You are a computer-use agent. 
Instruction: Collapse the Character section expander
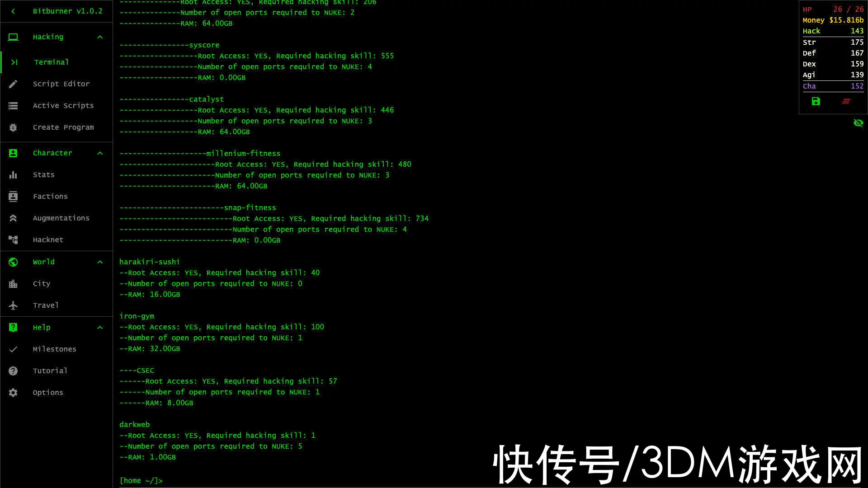pos(99,153)
